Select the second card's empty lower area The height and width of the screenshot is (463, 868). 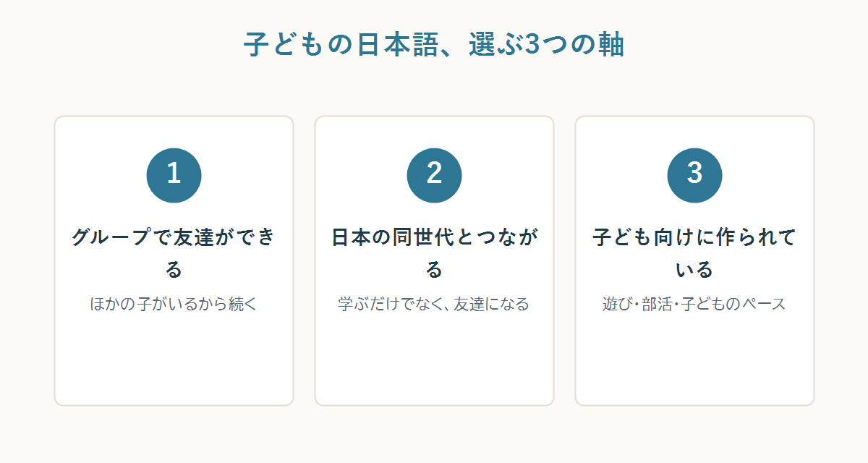pos(434,360)
